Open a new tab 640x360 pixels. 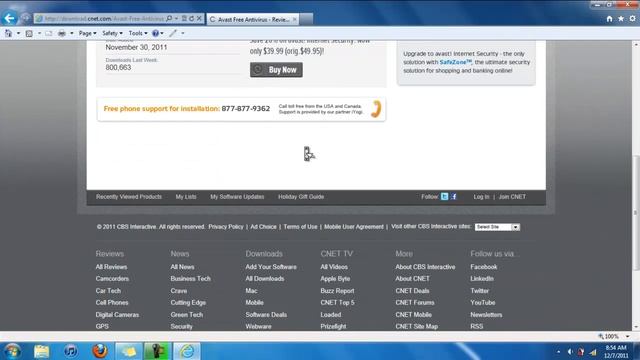point(306,19)
